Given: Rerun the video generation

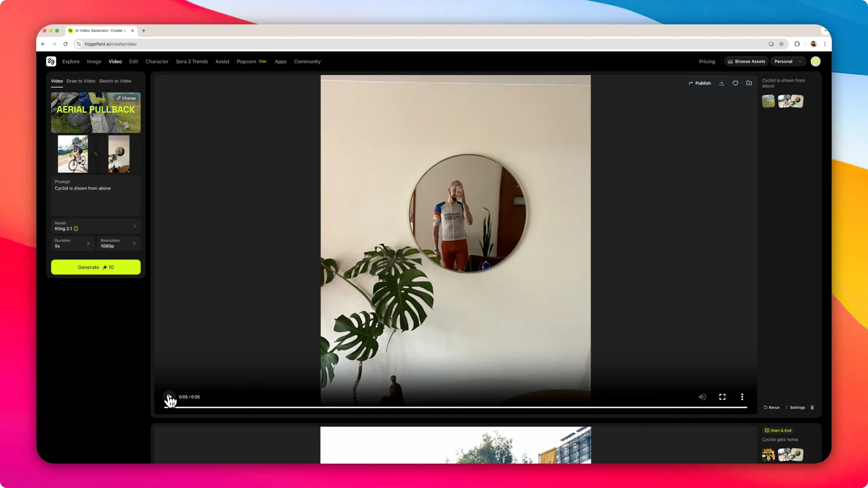Looking at the screenshot, I should tap(771, 407).
